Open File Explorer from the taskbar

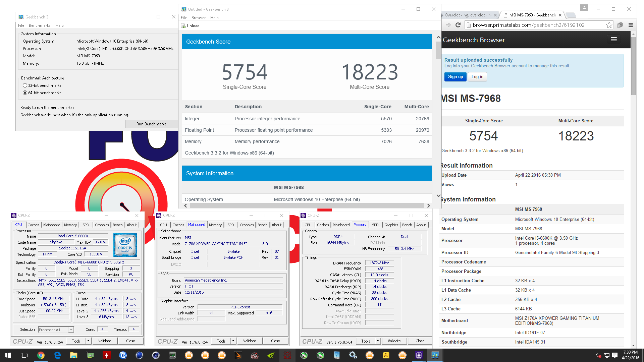tap(74, 355)
